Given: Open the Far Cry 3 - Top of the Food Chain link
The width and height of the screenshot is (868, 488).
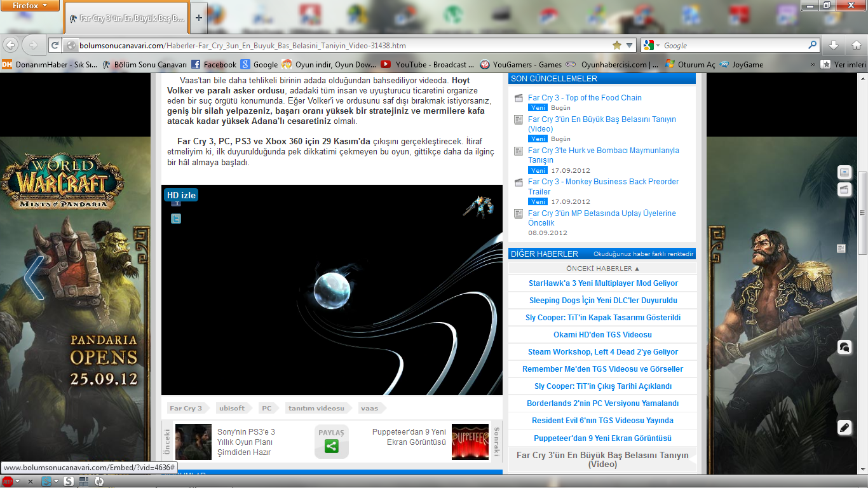Looking at the screenshot, I should pos(585,97).
